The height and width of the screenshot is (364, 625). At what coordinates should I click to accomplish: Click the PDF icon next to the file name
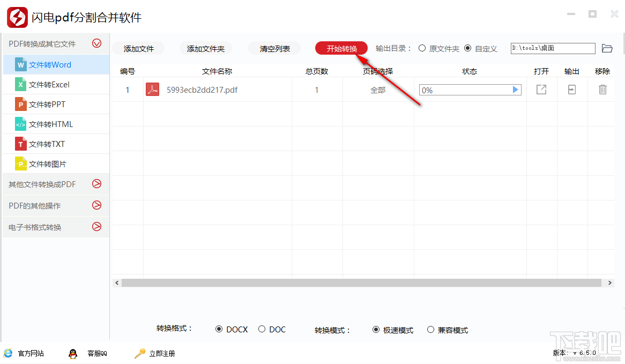tap(152, 90)
